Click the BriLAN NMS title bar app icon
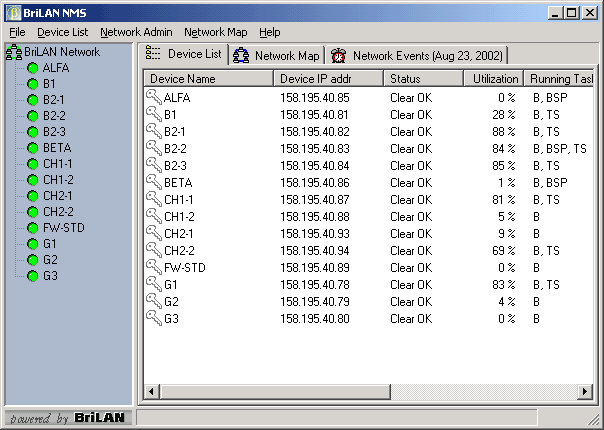 [13, 13]
